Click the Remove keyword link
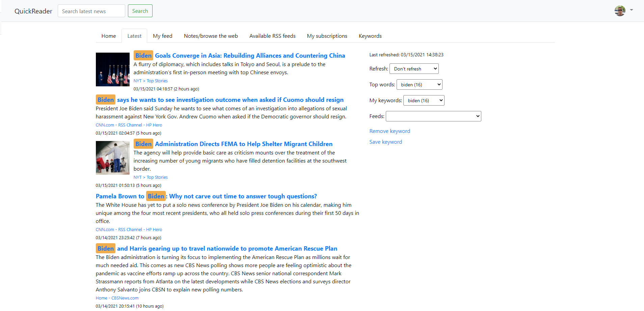This screenshot has height=311, width=644. tap(390, 131)
